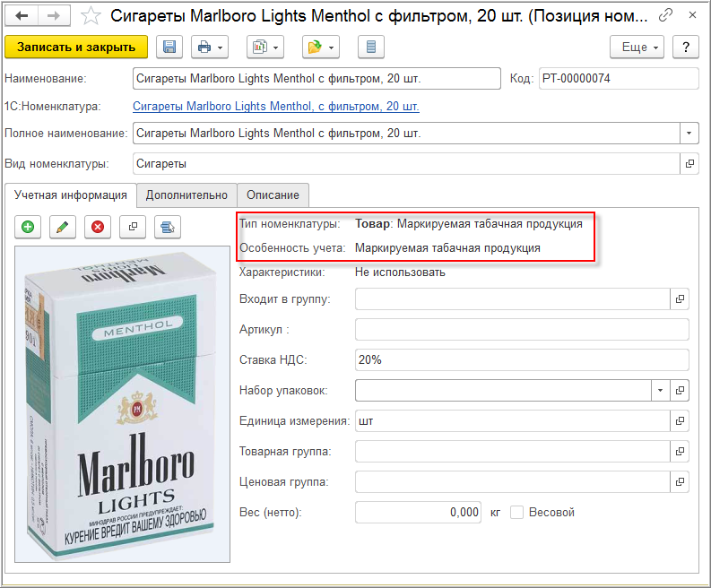Close the form with X button
711x588 pixels.
coord(692,15)
